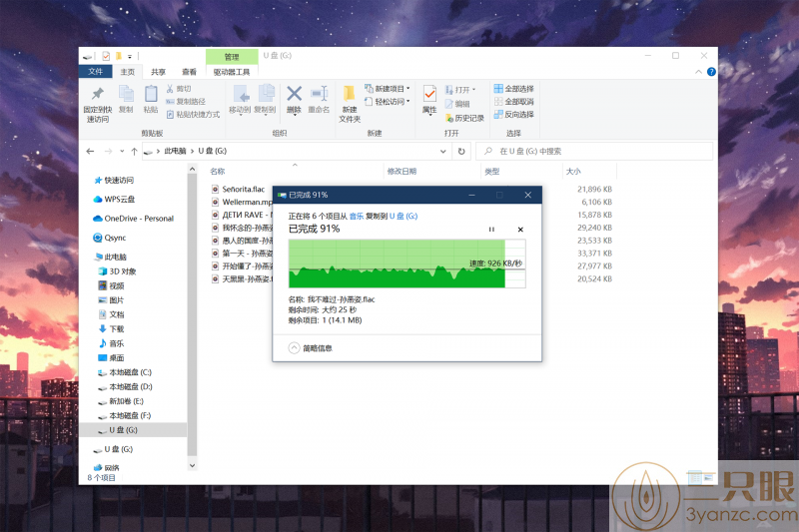
Task: Open the File (文件) tab
Action: click(95, 72)
